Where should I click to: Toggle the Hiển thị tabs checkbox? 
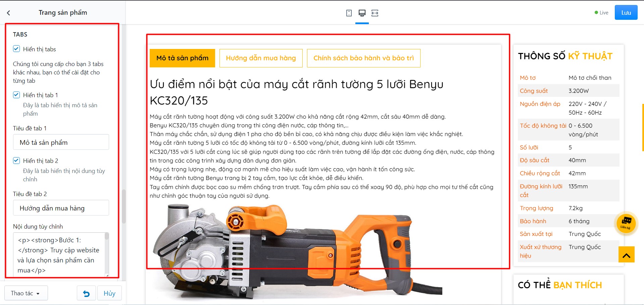tap(16, 49)
